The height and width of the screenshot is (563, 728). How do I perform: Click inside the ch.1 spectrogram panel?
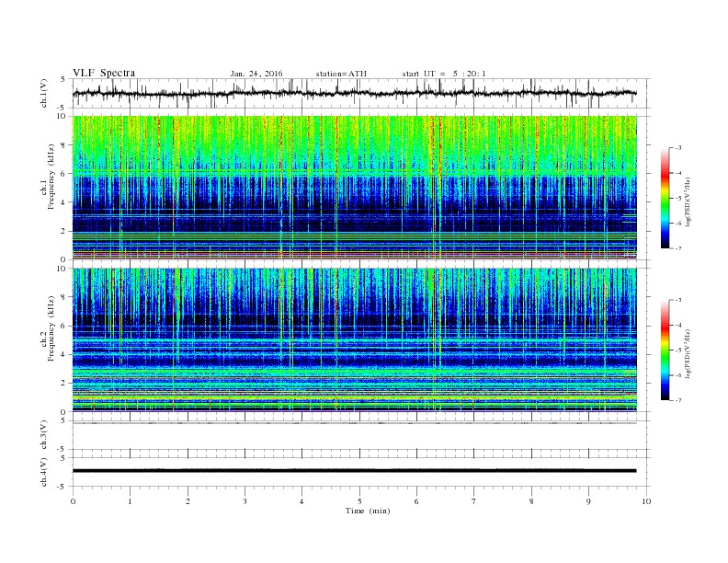tap(355, 188)
